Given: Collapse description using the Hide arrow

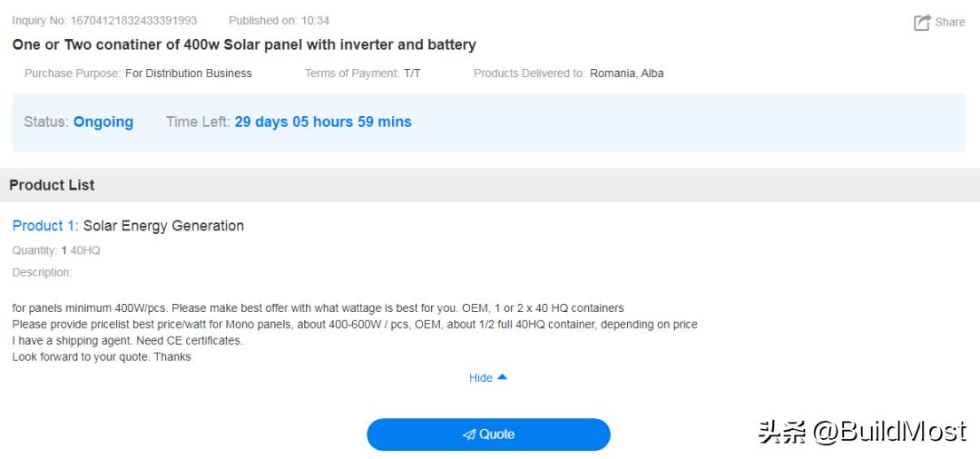Looking at the screenshot, I should click(503, 377).
